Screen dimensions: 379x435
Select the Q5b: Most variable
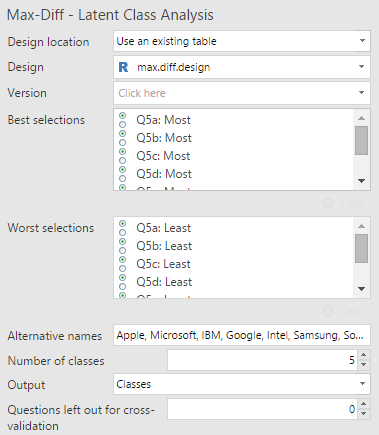164,138
